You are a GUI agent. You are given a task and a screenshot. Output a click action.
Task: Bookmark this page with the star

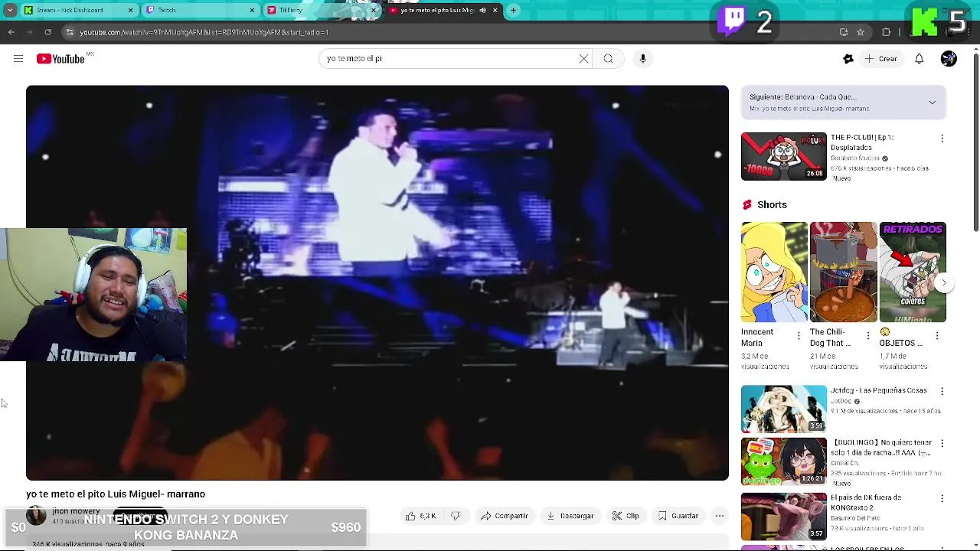(x=861, y=32)
